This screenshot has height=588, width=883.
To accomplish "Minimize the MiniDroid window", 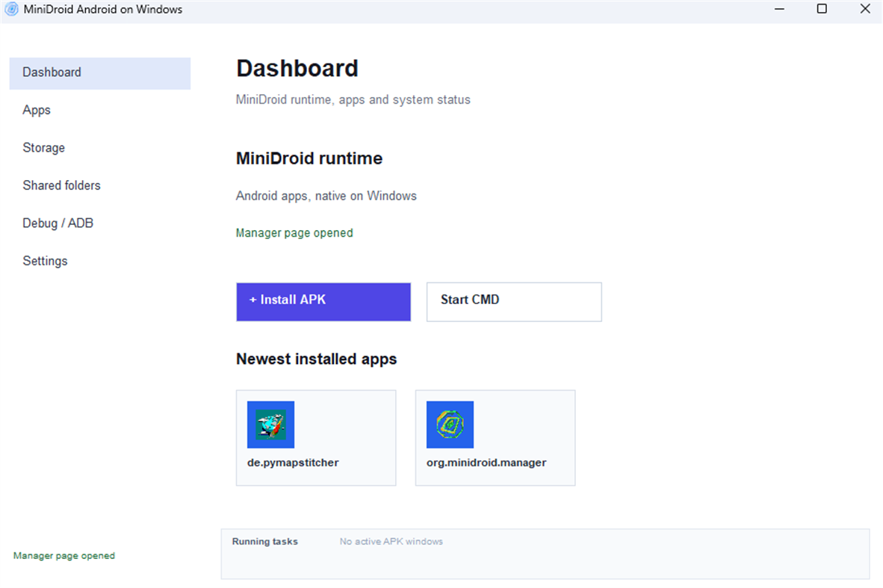I will pos(779,9).
